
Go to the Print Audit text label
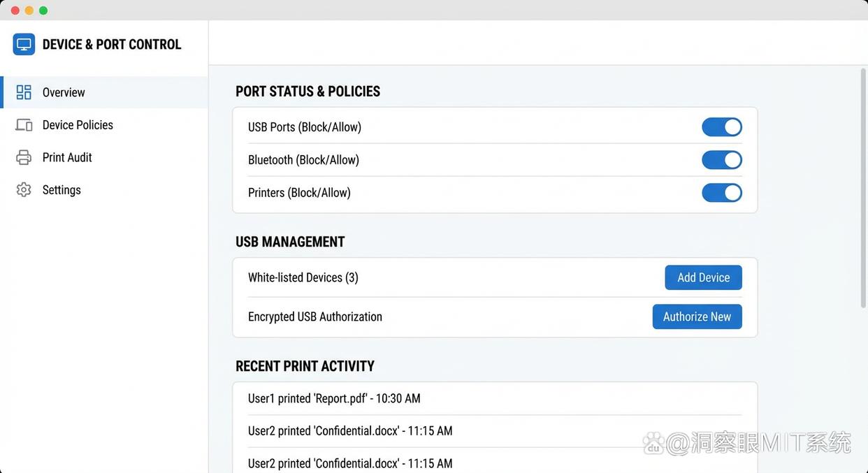tap(67, 157)
